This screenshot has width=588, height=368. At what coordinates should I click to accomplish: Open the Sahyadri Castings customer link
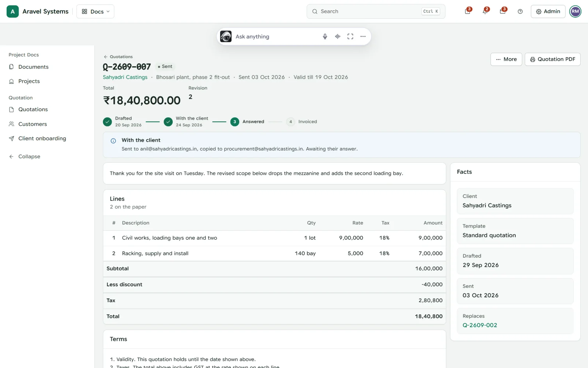(125, 77)
